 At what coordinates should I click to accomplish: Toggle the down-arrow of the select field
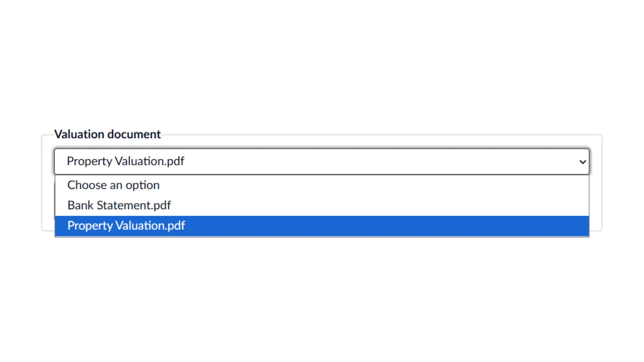tap(582, 162)
